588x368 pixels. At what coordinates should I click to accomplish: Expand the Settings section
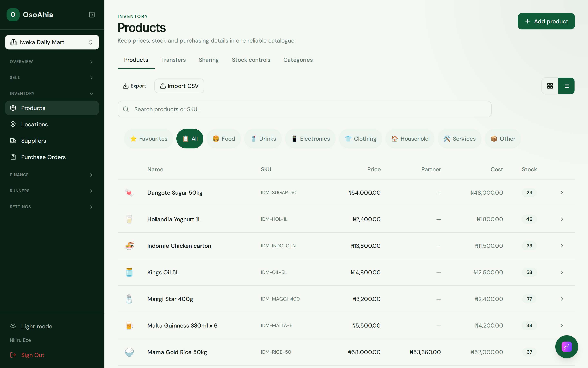52,207
